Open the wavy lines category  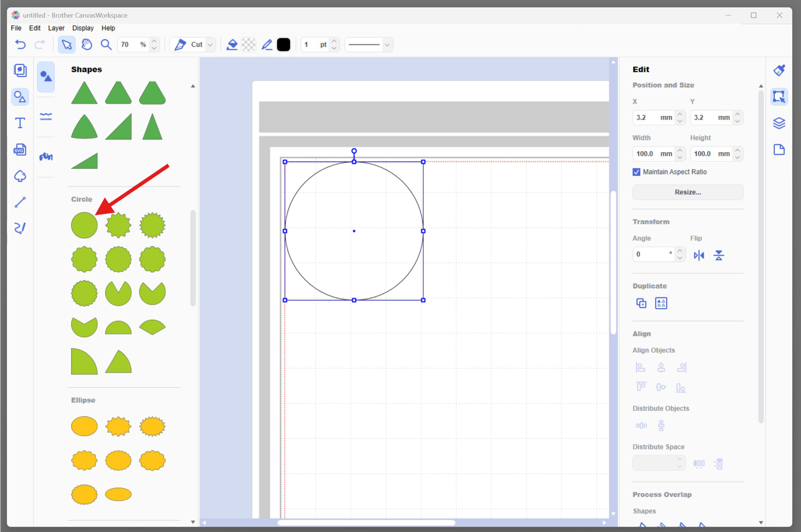tap(46, 117)
